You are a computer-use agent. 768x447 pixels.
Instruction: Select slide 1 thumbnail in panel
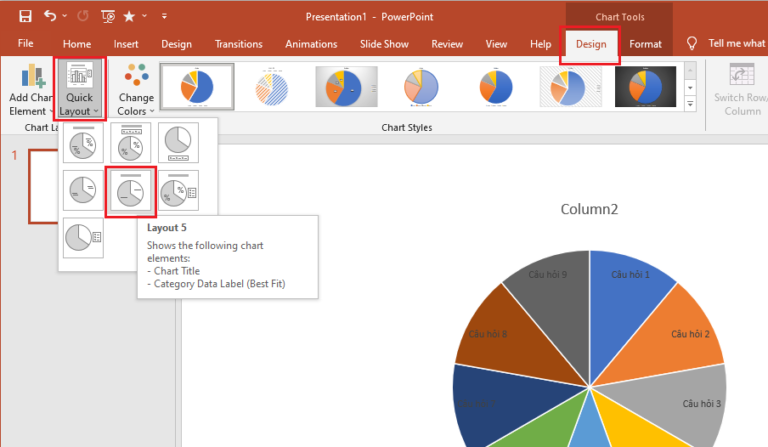coord(43,186)
